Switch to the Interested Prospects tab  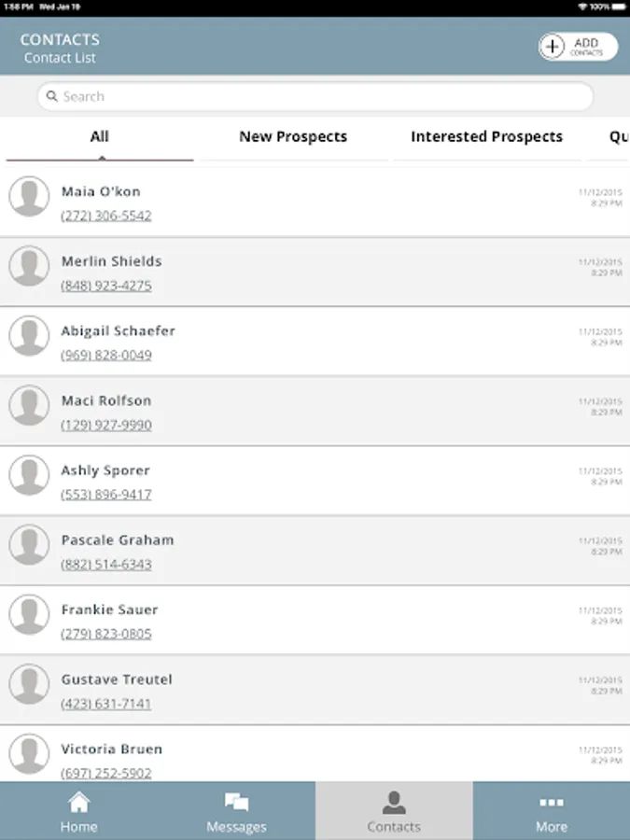[486, 136]
